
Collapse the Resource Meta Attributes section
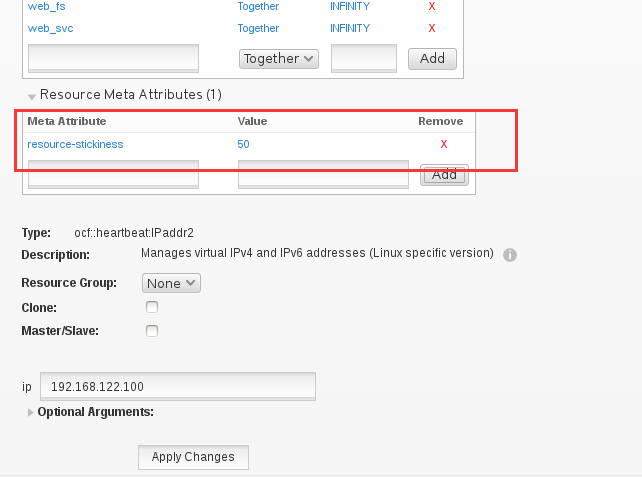pyautogui.click(x=32, y=97)
